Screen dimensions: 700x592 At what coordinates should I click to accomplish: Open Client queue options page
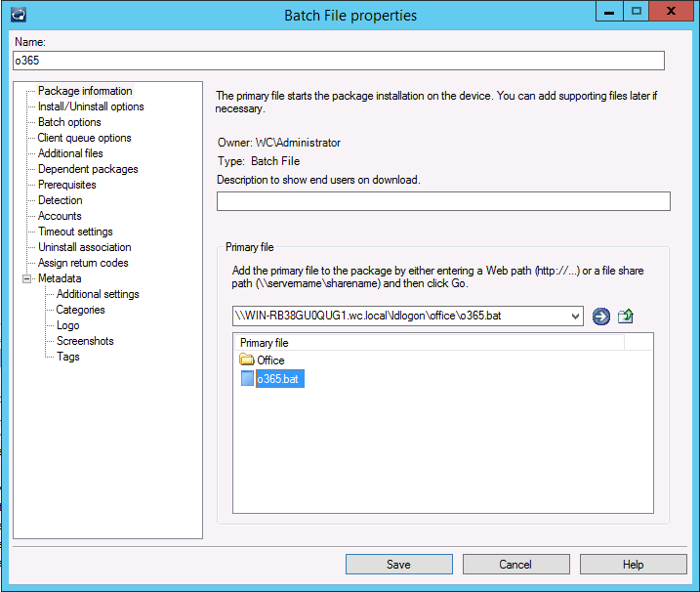[84, 138]
